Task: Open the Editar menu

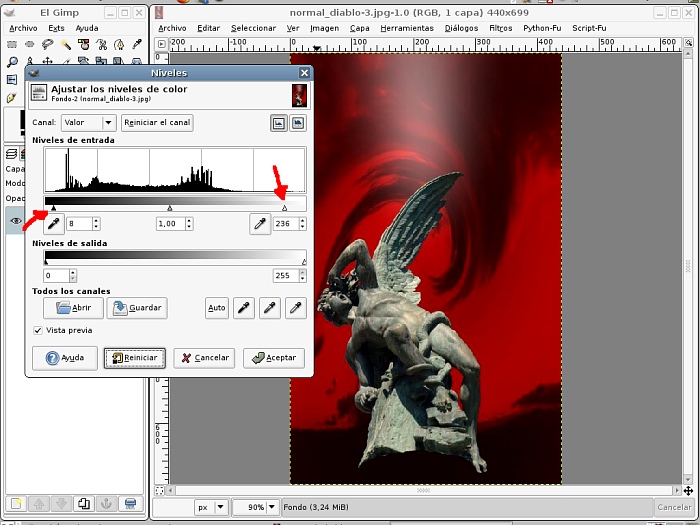Action: click(x=208, y=28)
